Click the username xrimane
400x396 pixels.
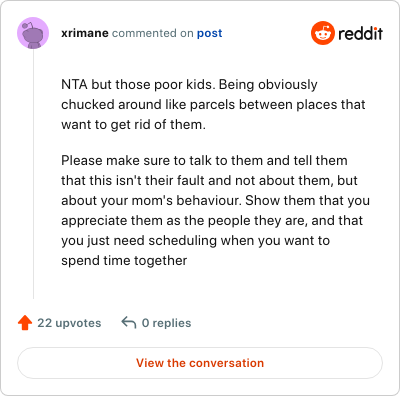85,33
